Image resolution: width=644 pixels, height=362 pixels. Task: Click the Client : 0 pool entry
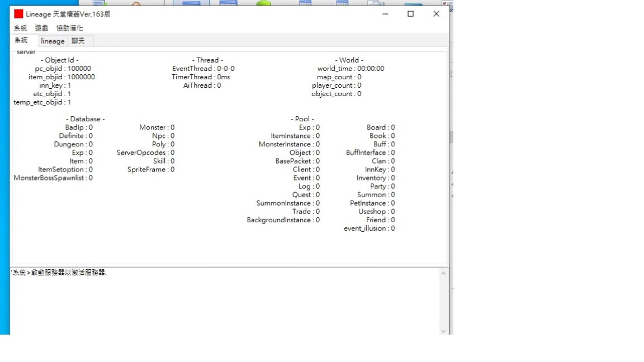pos(306,169)
